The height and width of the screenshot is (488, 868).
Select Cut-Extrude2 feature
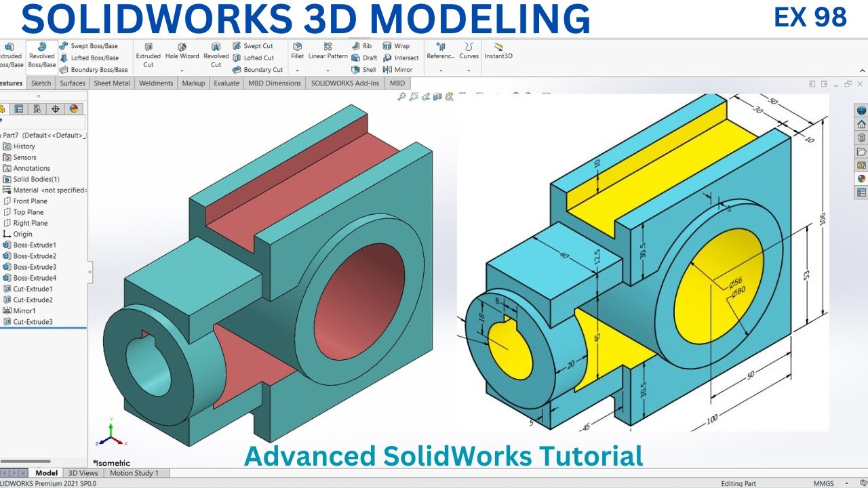tap(28, 300)
